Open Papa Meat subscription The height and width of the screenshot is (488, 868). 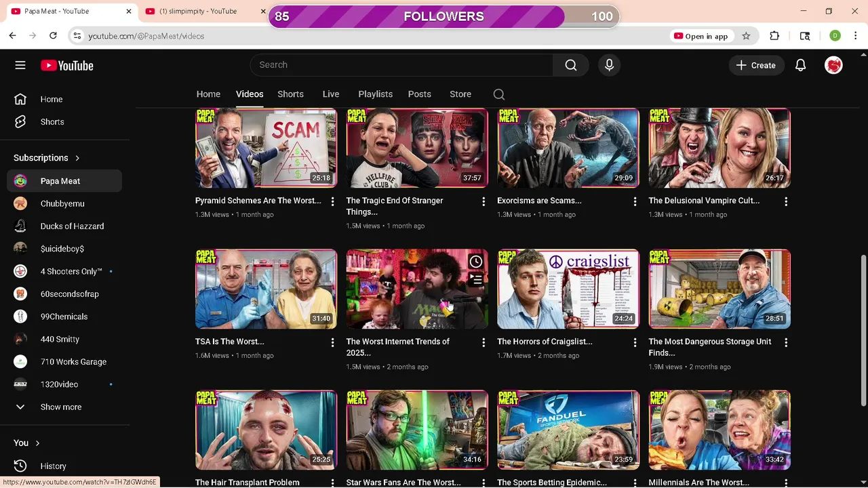[64, 181]
